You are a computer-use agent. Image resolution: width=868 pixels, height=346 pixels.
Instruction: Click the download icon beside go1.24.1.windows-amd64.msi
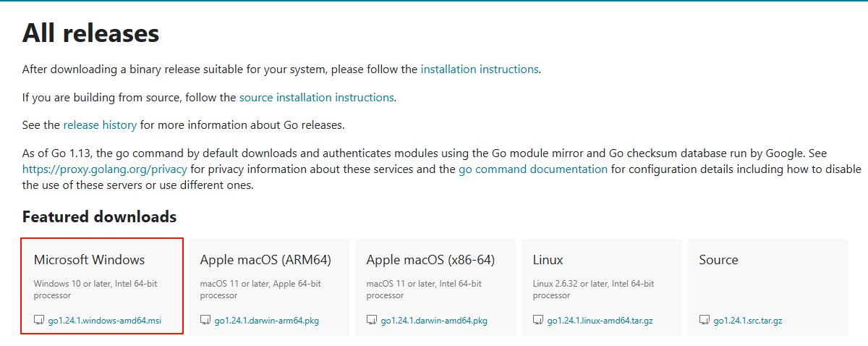coord(39,320)
